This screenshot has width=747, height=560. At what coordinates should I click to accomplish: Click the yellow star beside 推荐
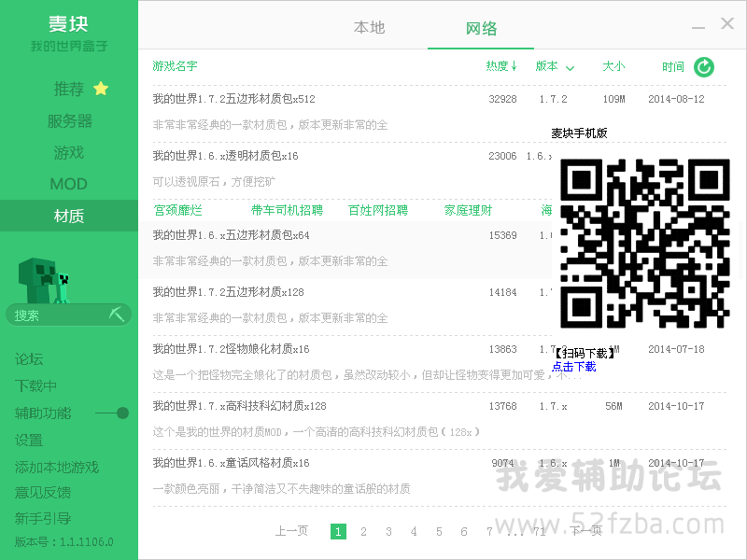click(x=101, y=89)
